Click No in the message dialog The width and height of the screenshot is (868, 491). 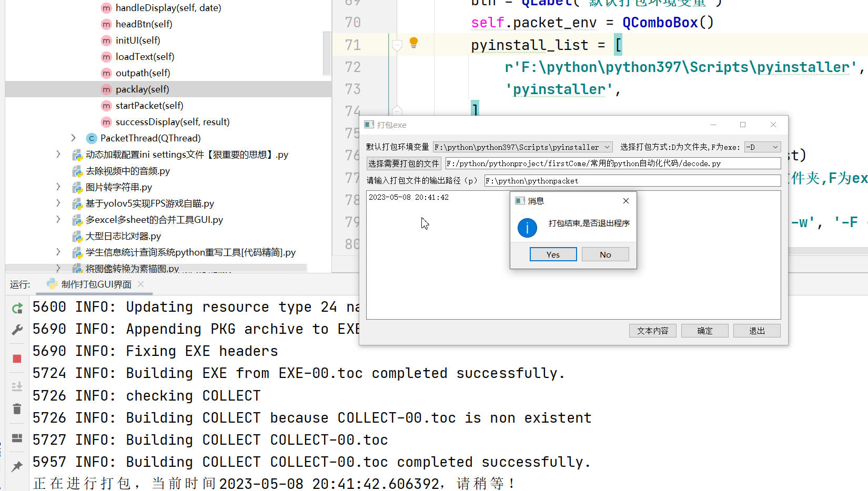(x=605, y=254)
